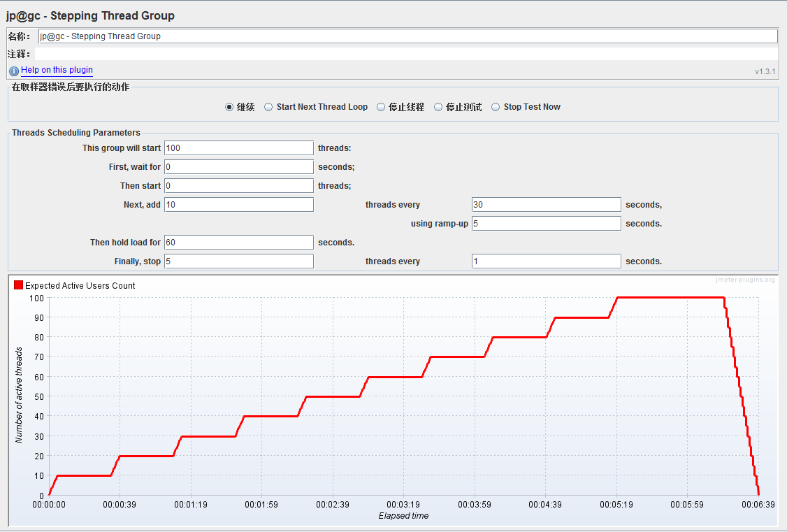Focus the 名称 name input field
Screen dimensions: 787x532
[x=408, y=36]
